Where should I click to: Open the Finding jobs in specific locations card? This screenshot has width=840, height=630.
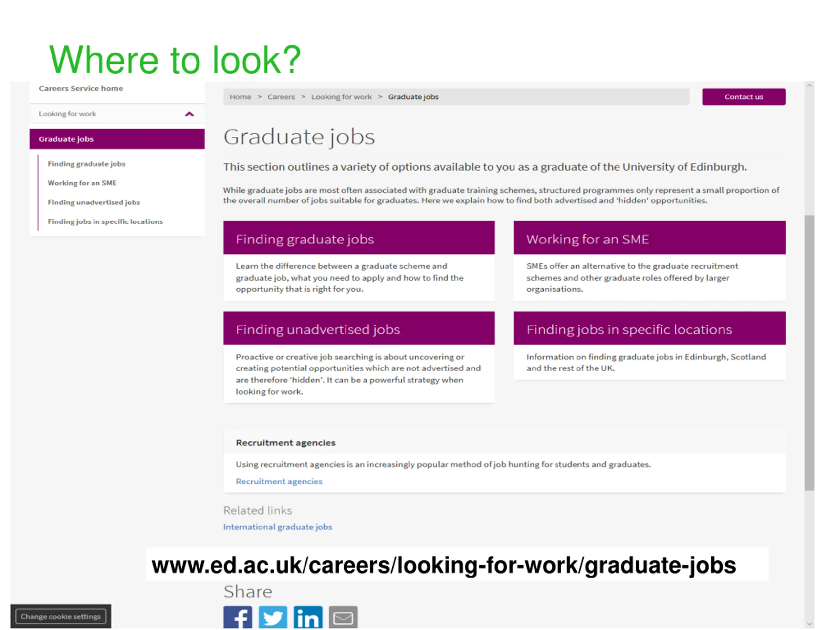649,346
